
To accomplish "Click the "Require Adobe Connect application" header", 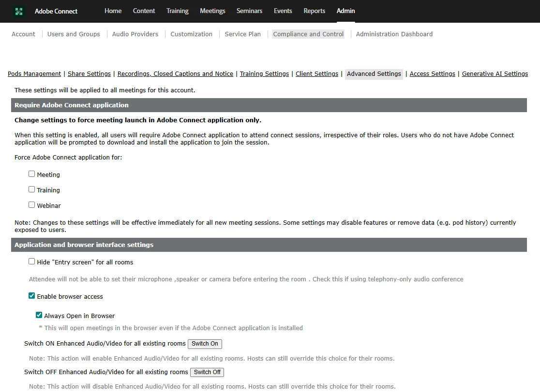I will (x=269, y=105).
